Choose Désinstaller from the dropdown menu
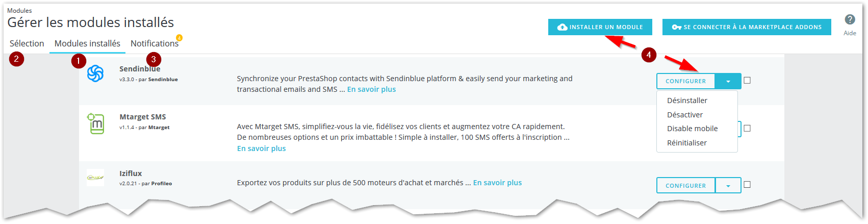The width and height of the screenshot is (868, 224). coord(687,101)
